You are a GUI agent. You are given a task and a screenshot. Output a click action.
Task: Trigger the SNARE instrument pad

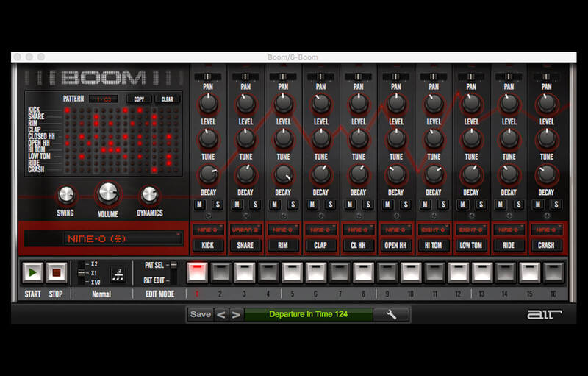coord(245,246)
